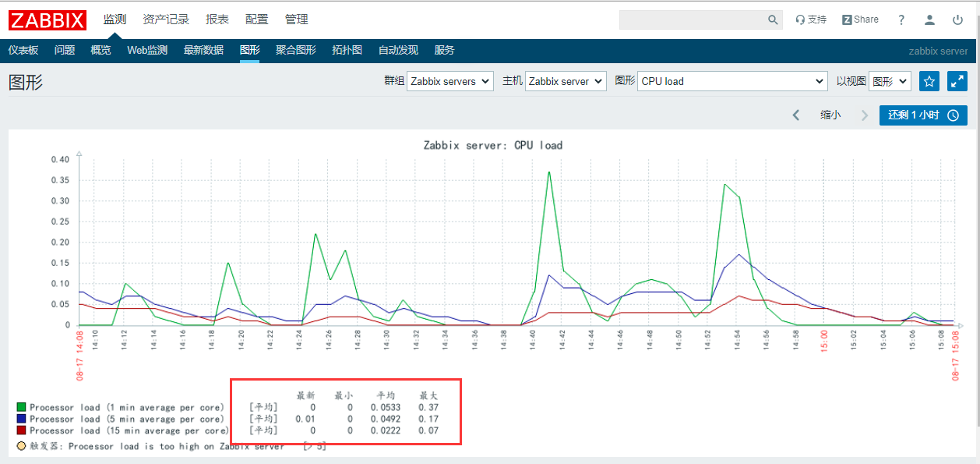This screenshot has height=464, width=980.
Task: Click the 平均 column header
Action: tap(386, 395)
